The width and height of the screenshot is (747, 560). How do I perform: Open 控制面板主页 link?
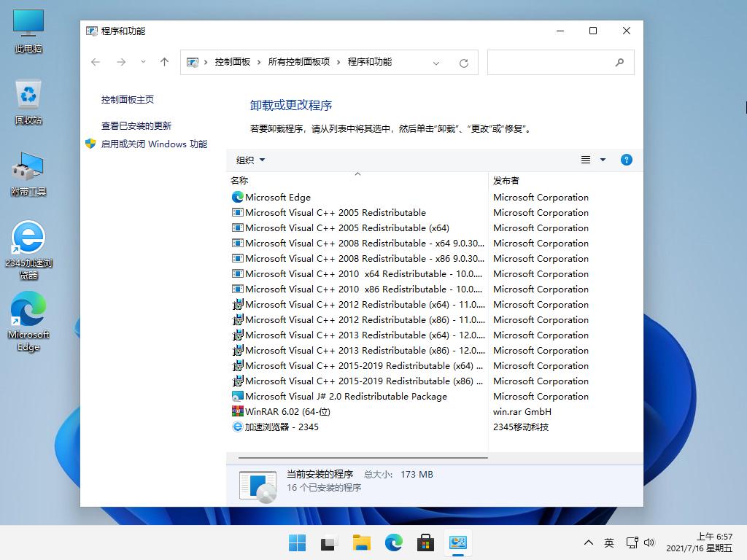click(127, 99)
